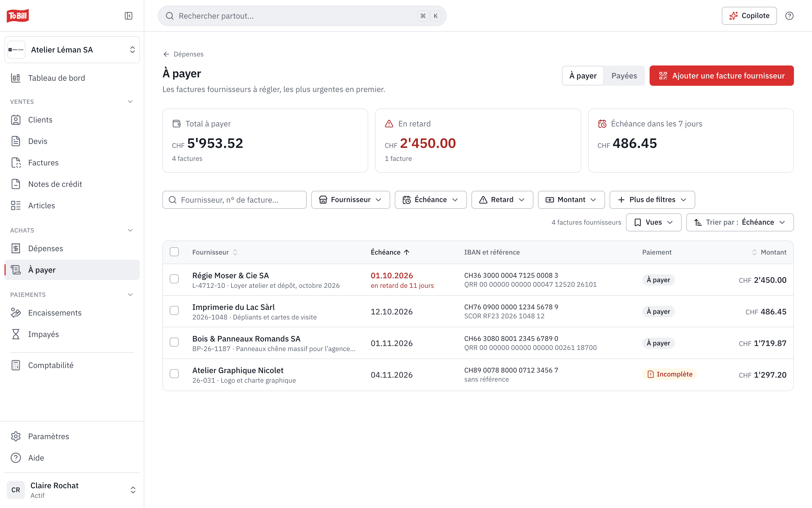The image size is (812, 508).
Task: Go back via the Dépenses breadcrumb link
Action: [183, 54]
